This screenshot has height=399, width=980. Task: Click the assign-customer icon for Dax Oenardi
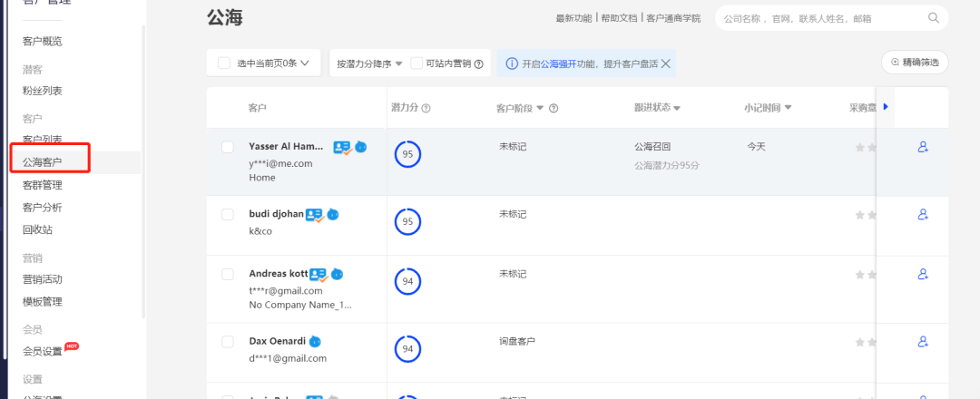pos(923,342)
